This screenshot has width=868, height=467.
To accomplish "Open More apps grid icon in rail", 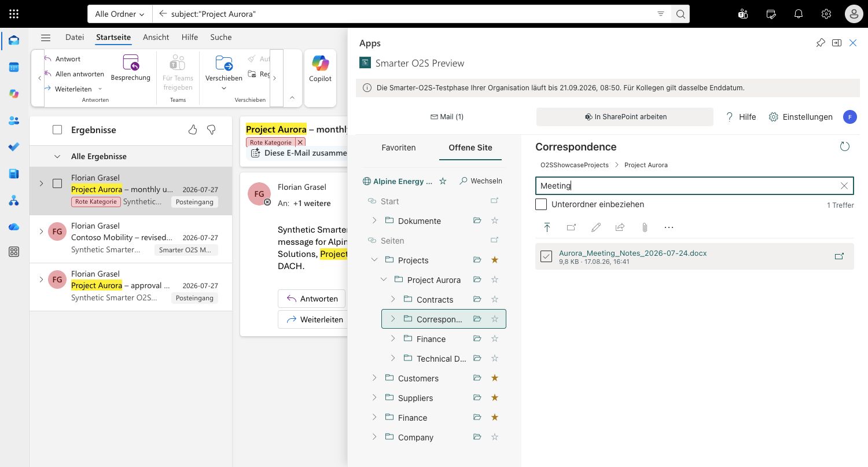I will (14, 252).
